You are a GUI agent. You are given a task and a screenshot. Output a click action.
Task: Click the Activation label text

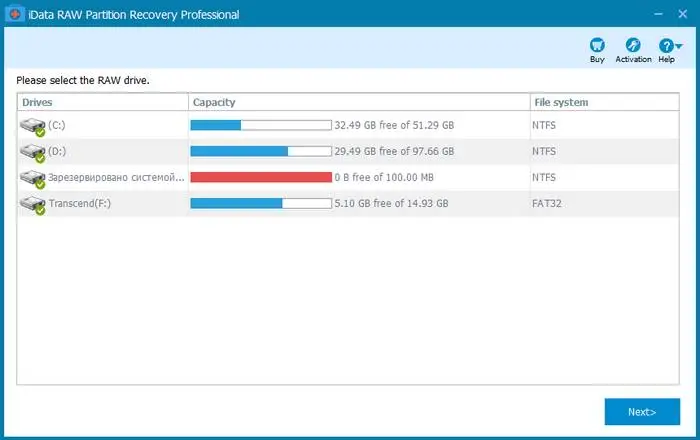[633, 59]
